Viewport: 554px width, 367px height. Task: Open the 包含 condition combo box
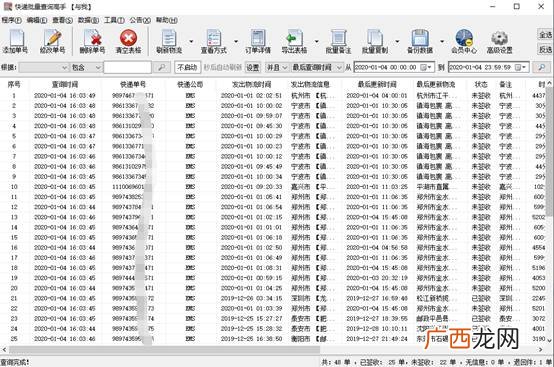pos(87,67)
